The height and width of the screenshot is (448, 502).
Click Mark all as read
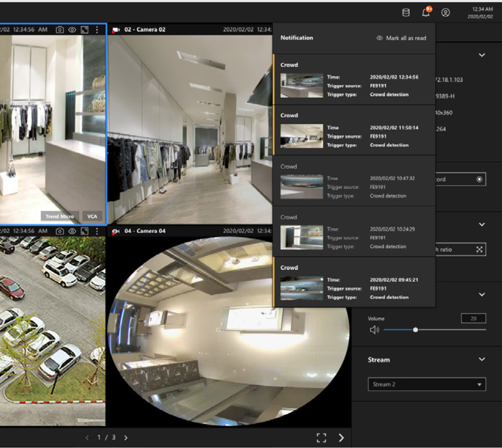pos(401,38)
